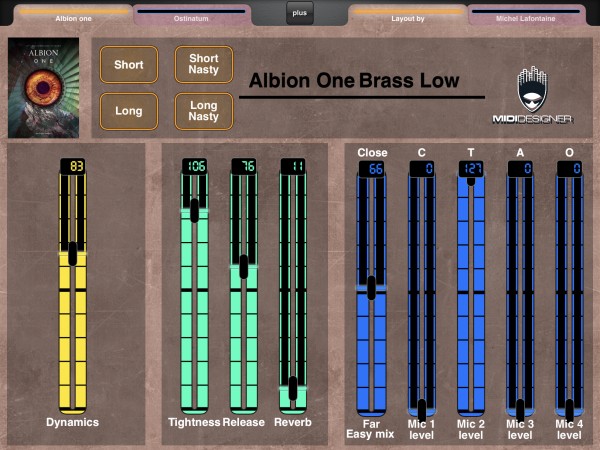This screenshot has width=600, height=450.
Task: Choose the Long Nasty articulation
Action: pos(204,111)
